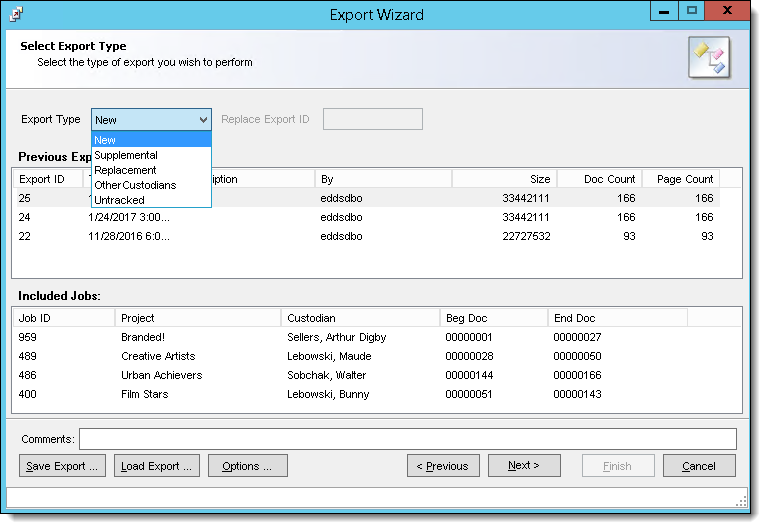
Task: Click date '1/24/2017 3:00...' cell
Action: tap(129, 217)
